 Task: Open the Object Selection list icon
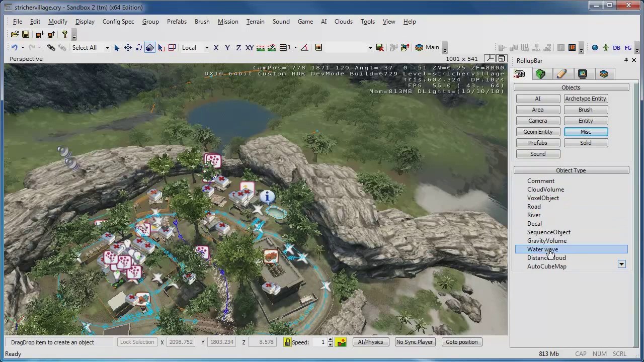click(318, 48)
